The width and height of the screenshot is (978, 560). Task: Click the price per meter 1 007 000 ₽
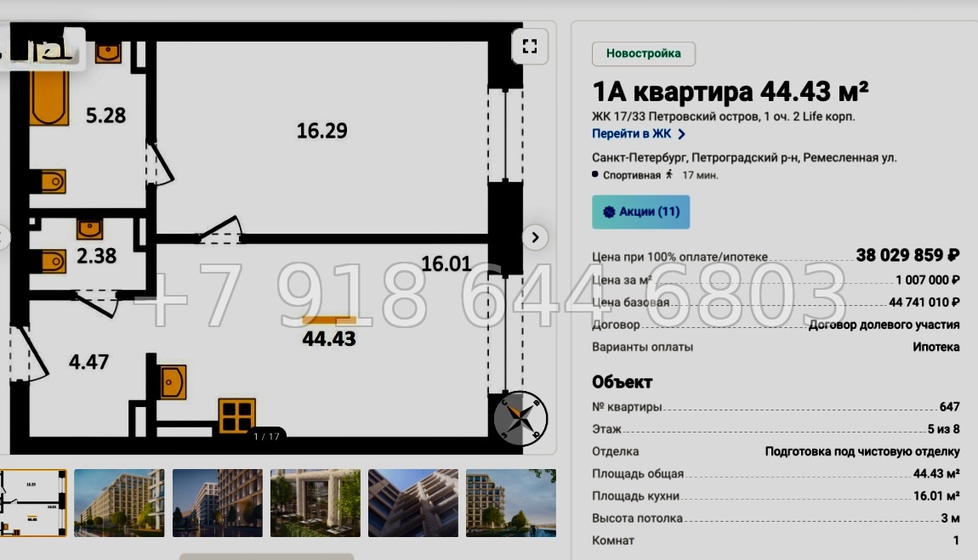(x=928, y=280)
